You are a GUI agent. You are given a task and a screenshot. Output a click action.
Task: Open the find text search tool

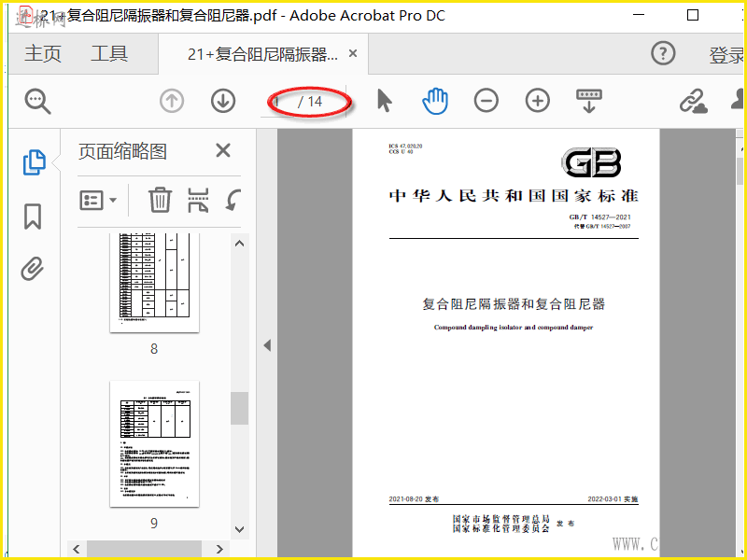[x=37, y=102]
